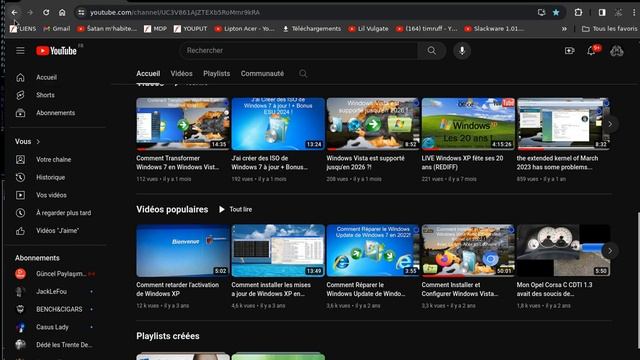Image resolution: width=640 pixels, height=360 pixels.
Task: Open Comment Installer et Configurer Vista thumbnail
Action: point(468,251)
